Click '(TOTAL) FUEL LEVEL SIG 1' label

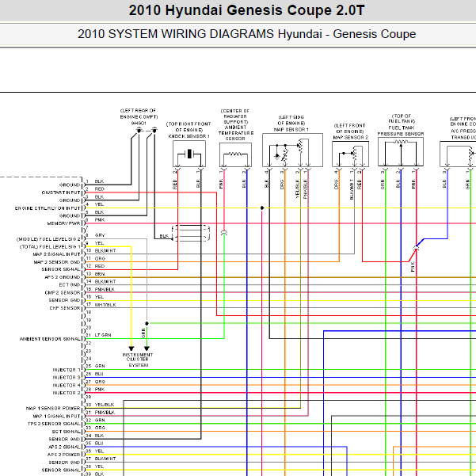(50, 247)
